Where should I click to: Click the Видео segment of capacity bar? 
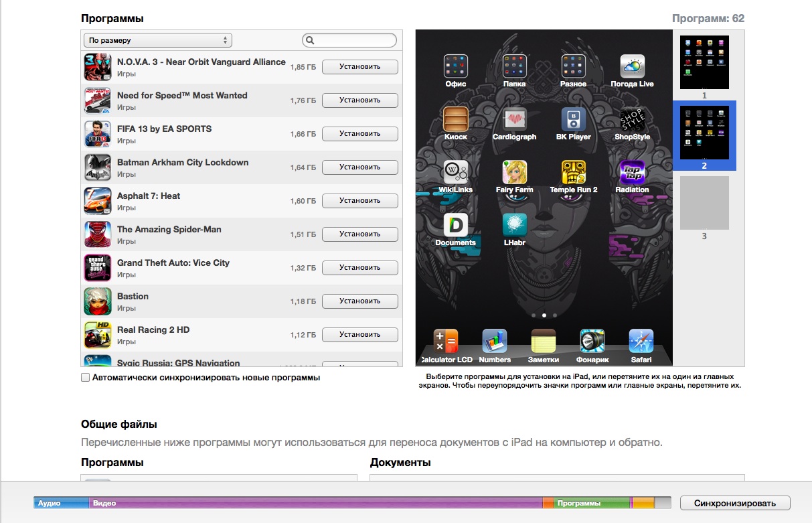pyautogui.click(x=316, y=503)
